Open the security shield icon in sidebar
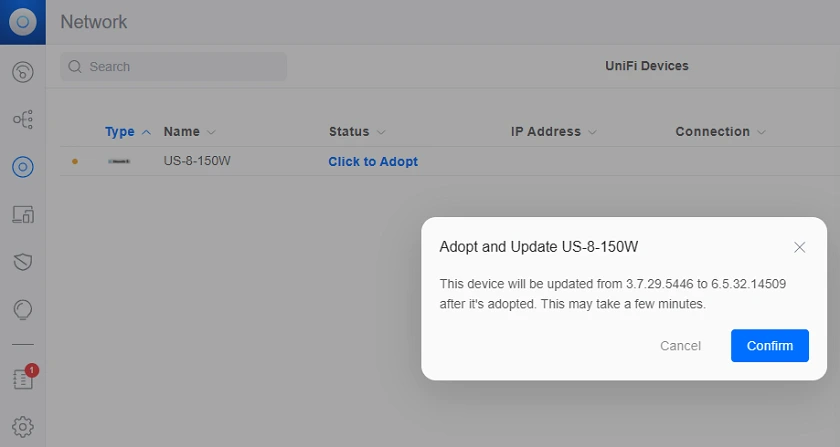 coord(22,262)
